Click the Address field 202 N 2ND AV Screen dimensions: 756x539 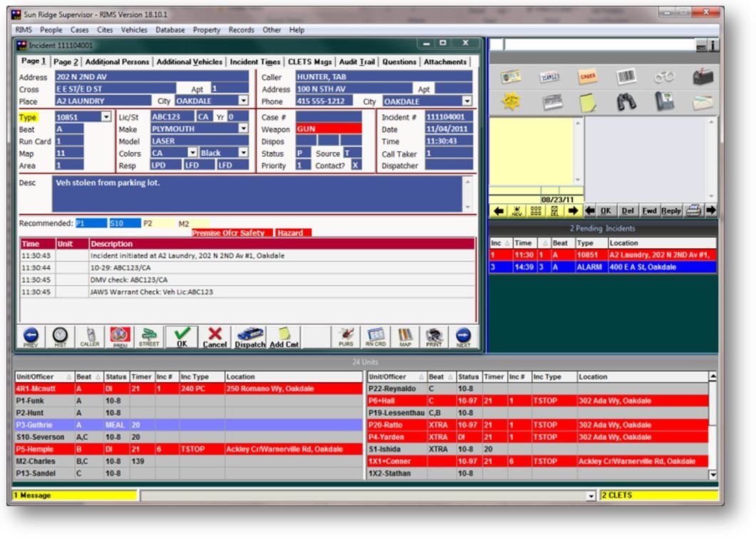click(152, 76)
